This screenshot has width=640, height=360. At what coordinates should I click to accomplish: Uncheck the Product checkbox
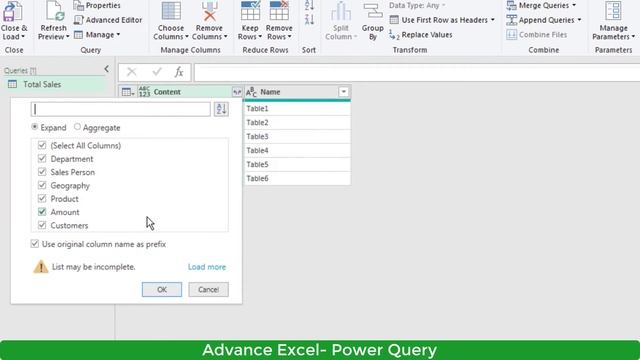tap(42, 198)
